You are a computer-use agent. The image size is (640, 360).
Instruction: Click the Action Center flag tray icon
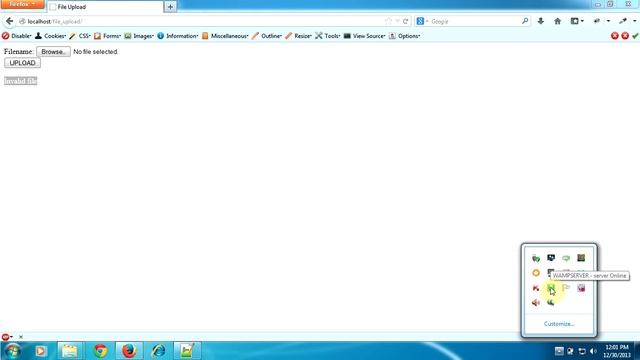pos(566,288)
